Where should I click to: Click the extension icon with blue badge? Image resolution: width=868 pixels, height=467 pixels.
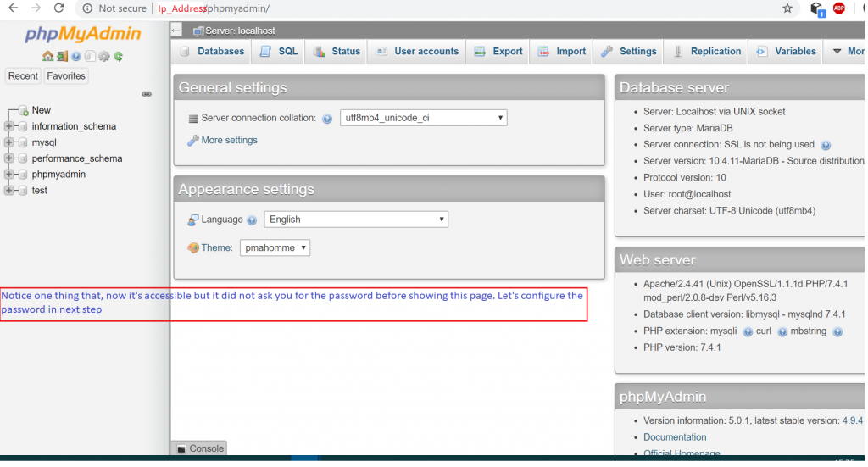point(817,8)
